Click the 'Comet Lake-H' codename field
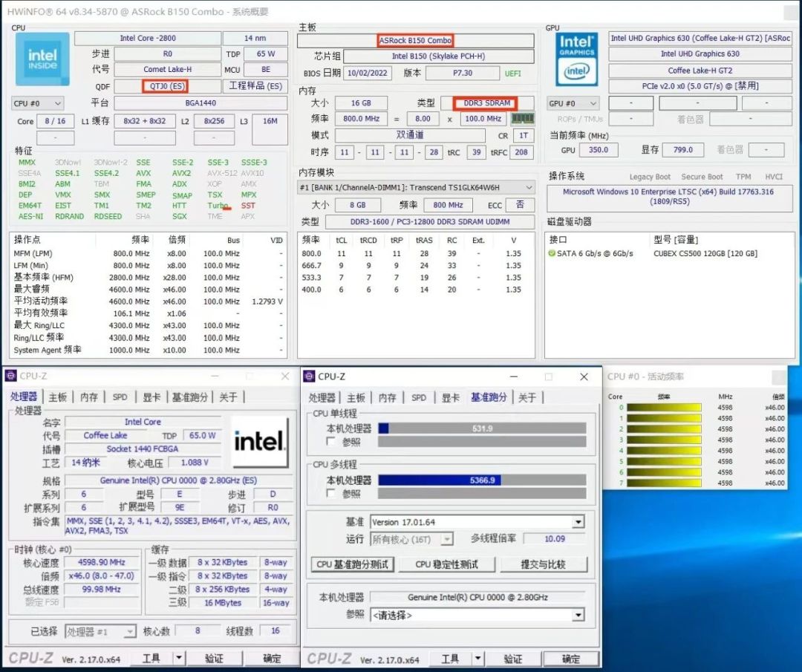 [x=167, y=70]
